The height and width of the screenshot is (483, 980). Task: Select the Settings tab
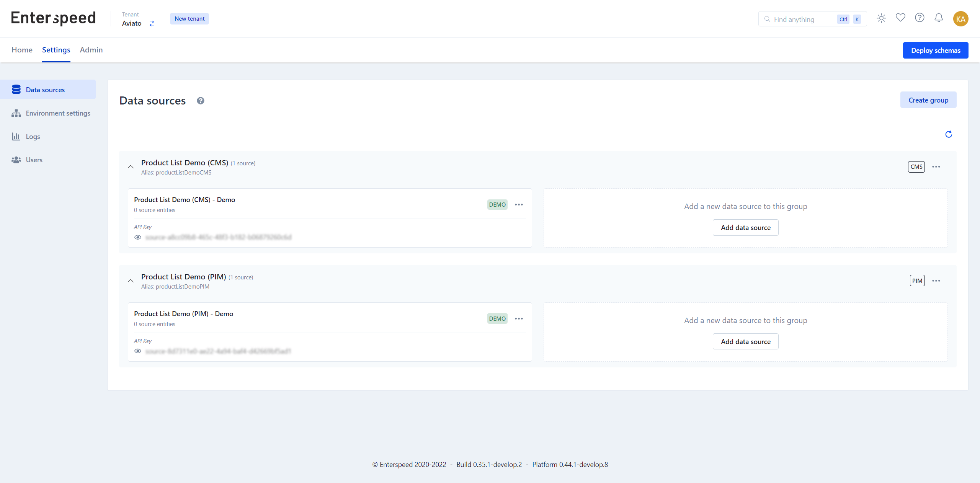click(x=56, y=50)
